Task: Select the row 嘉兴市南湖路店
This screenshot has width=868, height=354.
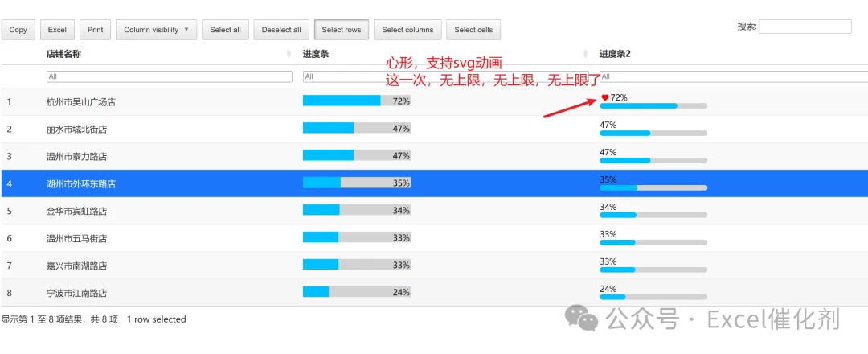Action: pyautogui.click(x=434, y=265)
